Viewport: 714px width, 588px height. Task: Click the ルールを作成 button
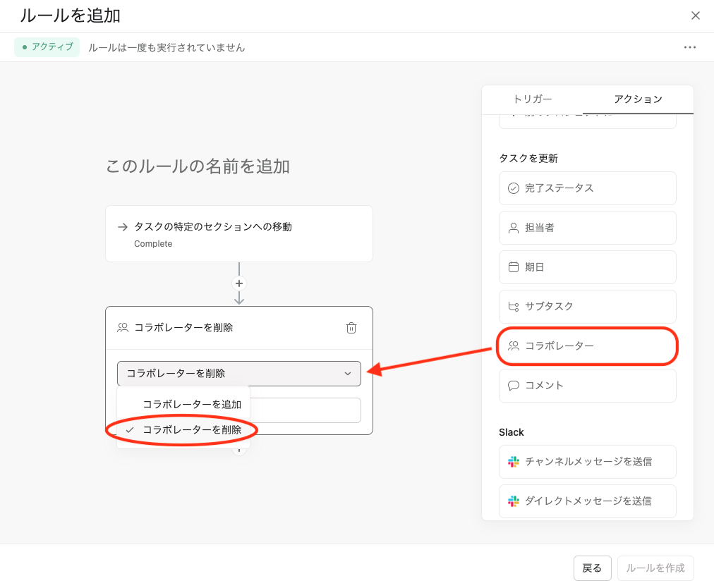coord(655,568)
